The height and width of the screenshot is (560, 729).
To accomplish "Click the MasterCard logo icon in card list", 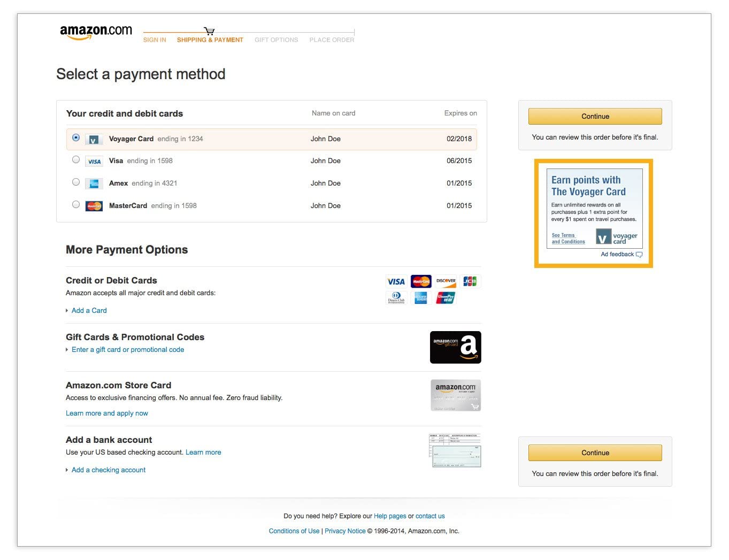I will click(x=94, y=206).
